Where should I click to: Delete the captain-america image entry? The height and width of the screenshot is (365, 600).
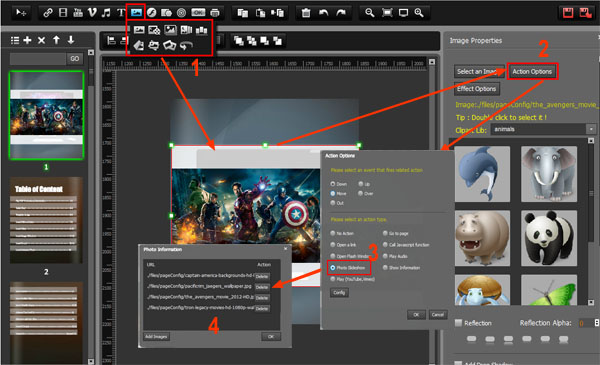tap(262, 276)
